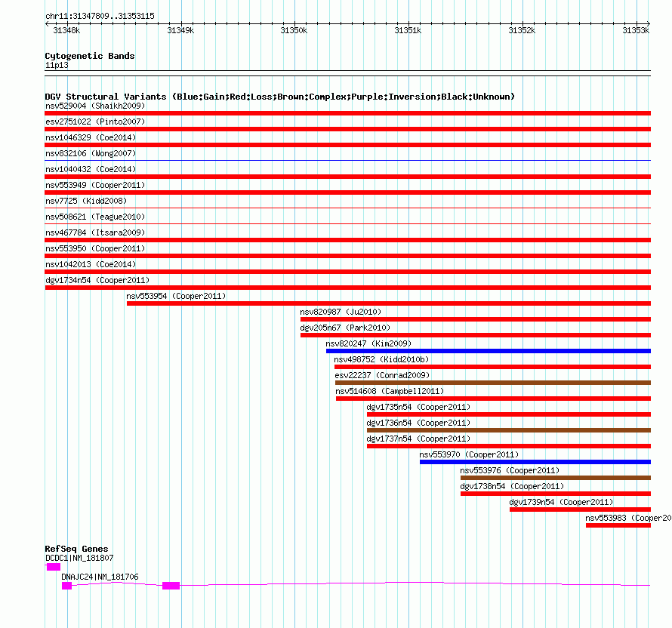Screen dimensions: 672x628
Task: Select nsv467784 (Itsara2009) label
Action: (95, 232)
